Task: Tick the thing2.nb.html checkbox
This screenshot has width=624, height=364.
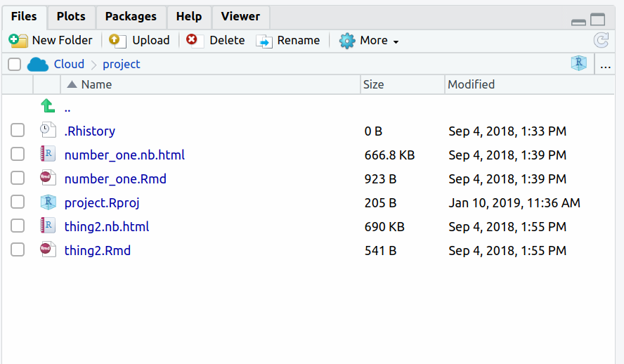Action: (18, 226)
